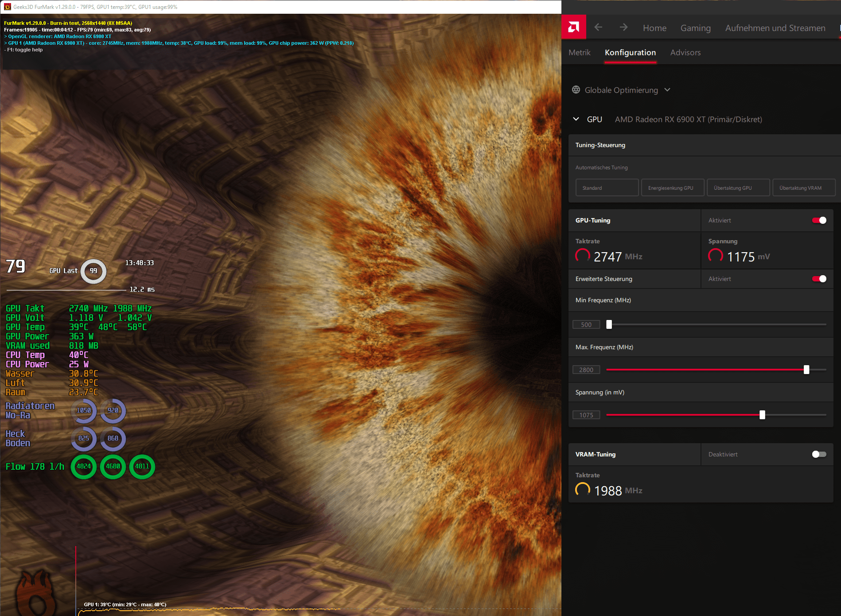
Task: Click the Max. Frequenz slider handle
Action: click(x=806, y=370)
